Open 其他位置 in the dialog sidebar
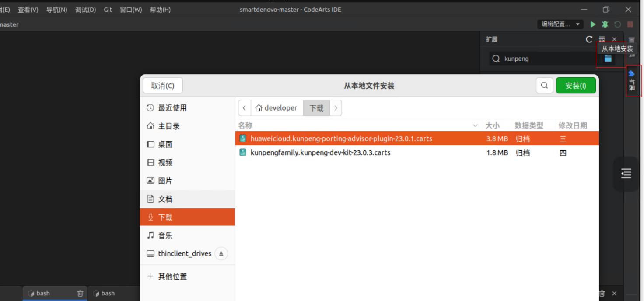644x301 pixels. click(x=187, y=277)
